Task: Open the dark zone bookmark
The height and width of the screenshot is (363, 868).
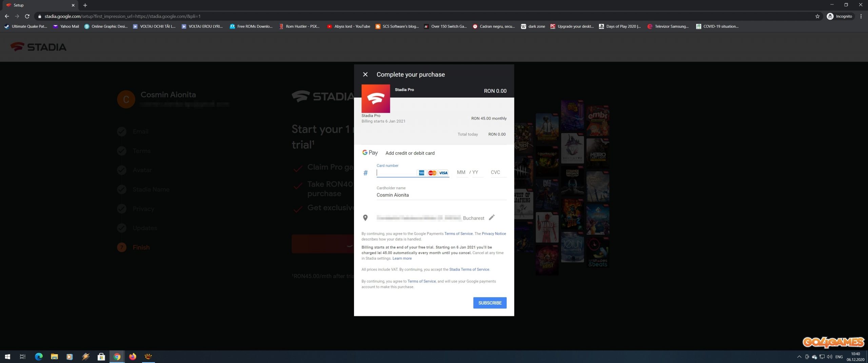Action: [533, 26]
